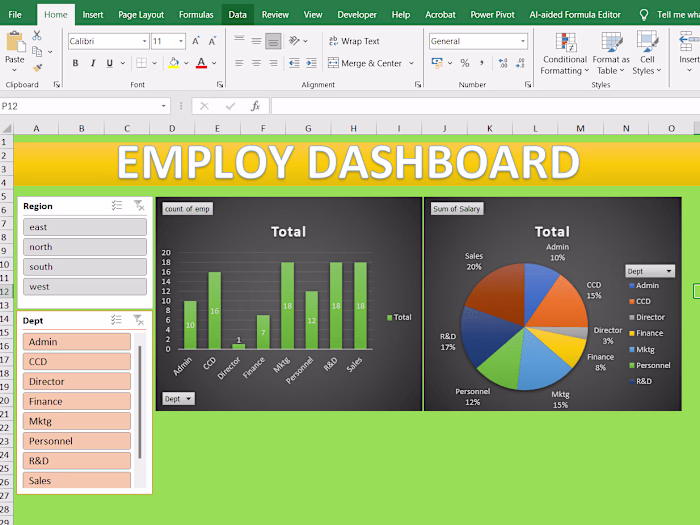Click Cell Styles button

pos(647,54)
